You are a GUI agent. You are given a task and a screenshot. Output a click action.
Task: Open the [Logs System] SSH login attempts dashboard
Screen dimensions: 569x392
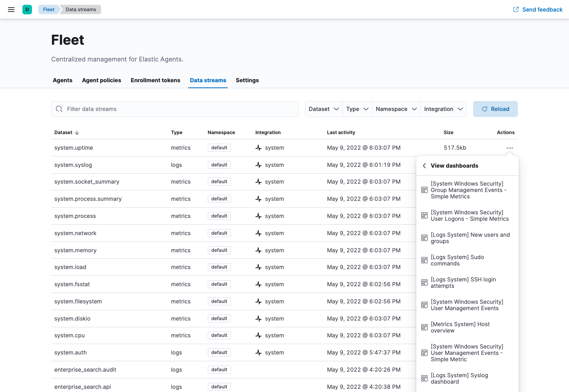click(463, 283)
